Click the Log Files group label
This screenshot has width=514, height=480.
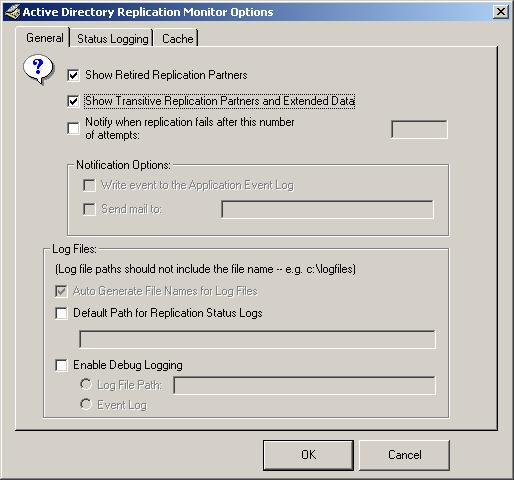coord(74,249)
